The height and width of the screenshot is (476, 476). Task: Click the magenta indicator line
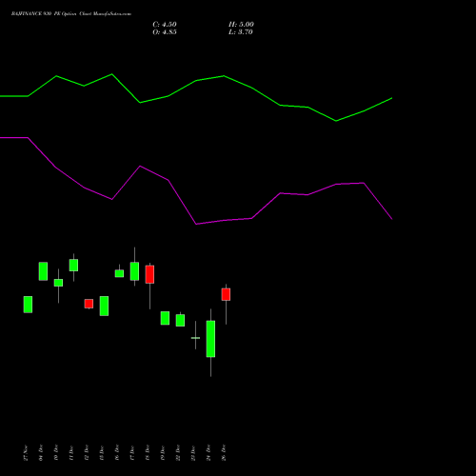coord(196,224)
